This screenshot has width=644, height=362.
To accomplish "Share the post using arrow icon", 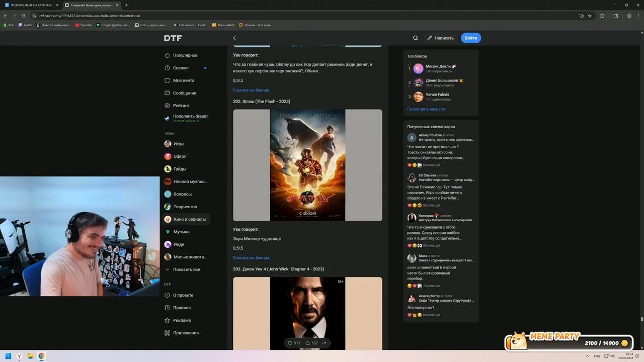I will coord(324,343).
